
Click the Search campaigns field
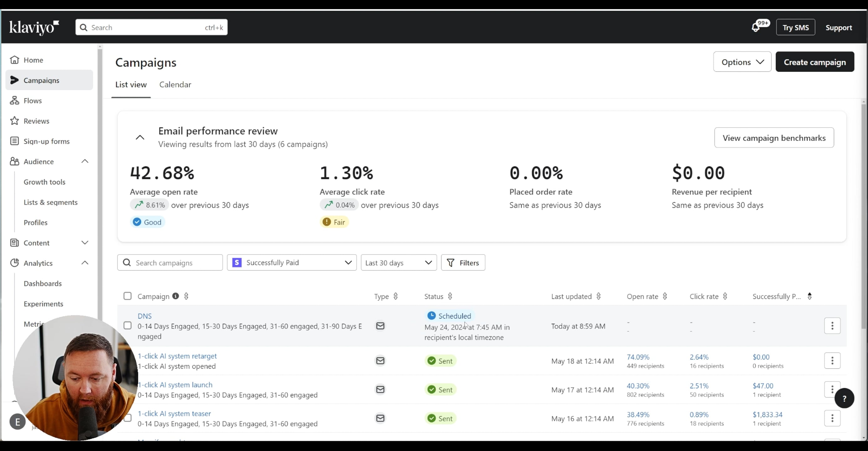(x=170, y=262)
